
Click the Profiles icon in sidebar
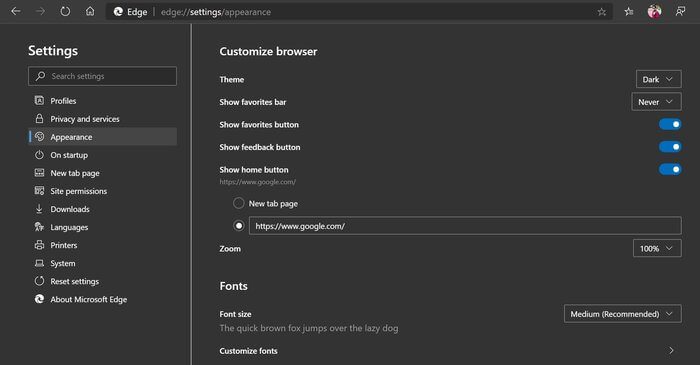(39, 100)
